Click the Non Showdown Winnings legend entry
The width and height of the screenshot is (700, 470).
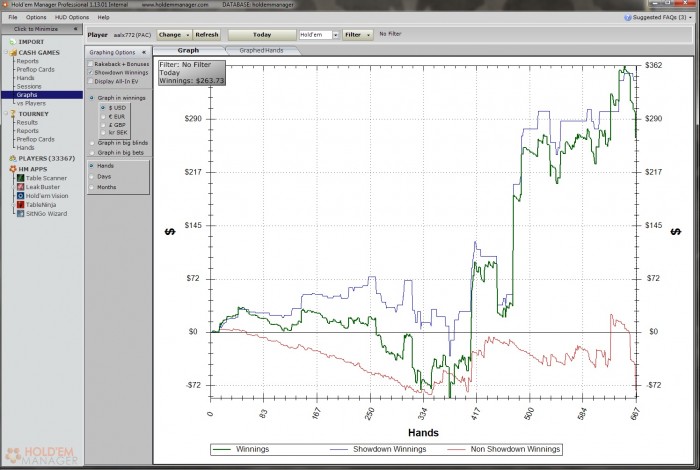pos(504,449)
